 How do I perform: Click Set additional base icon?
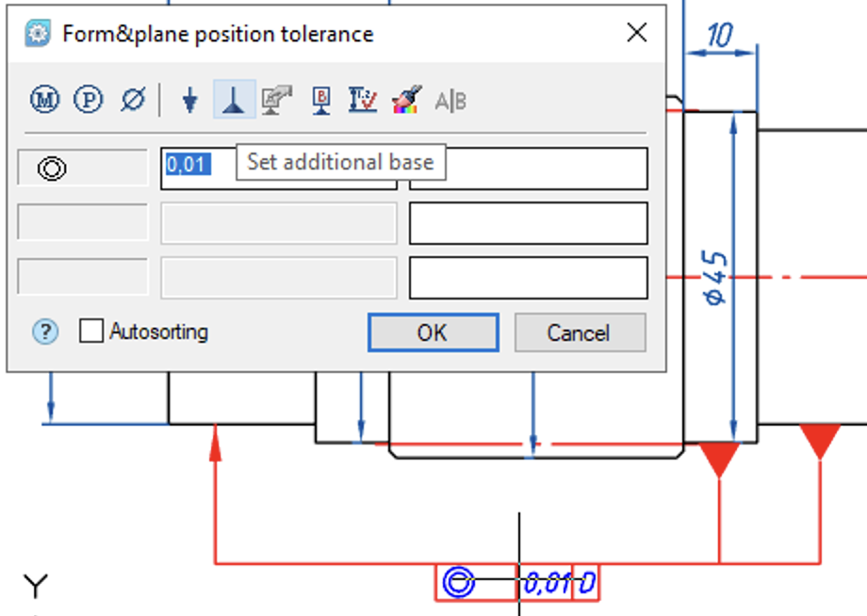234,100
